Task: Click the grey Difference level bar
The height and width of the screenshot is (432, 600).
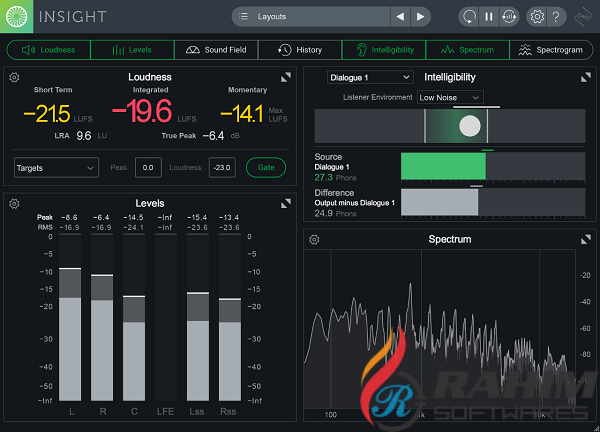Action: click(439, 202)
